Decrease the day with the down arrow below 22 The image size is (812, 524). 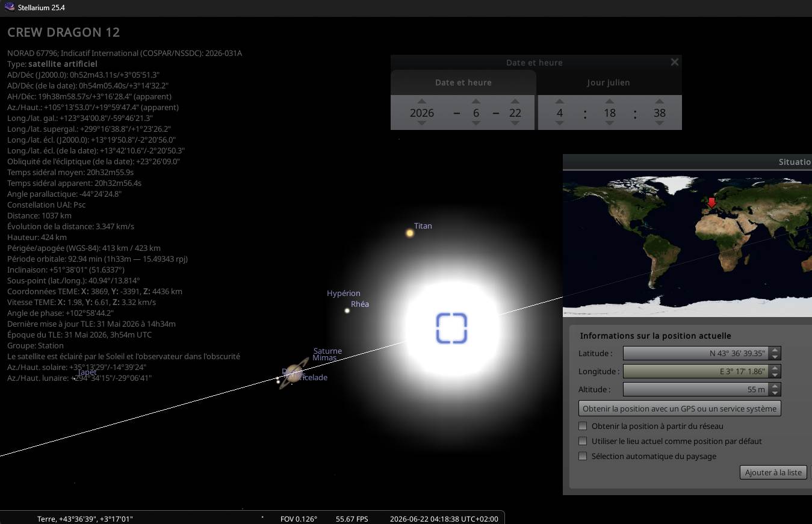coord(515,123)
